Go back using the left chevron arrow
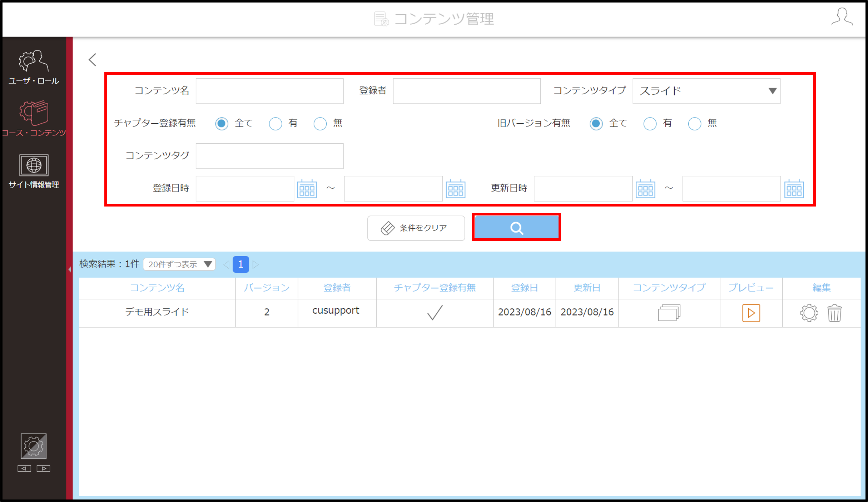This screenshot has height=502, width=868. [x=93, y=60]
